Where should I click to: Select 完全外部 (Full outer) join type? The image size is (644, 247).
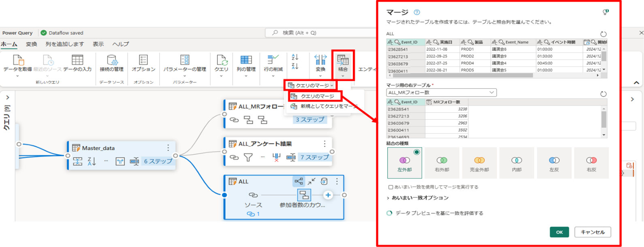point(479,163)
